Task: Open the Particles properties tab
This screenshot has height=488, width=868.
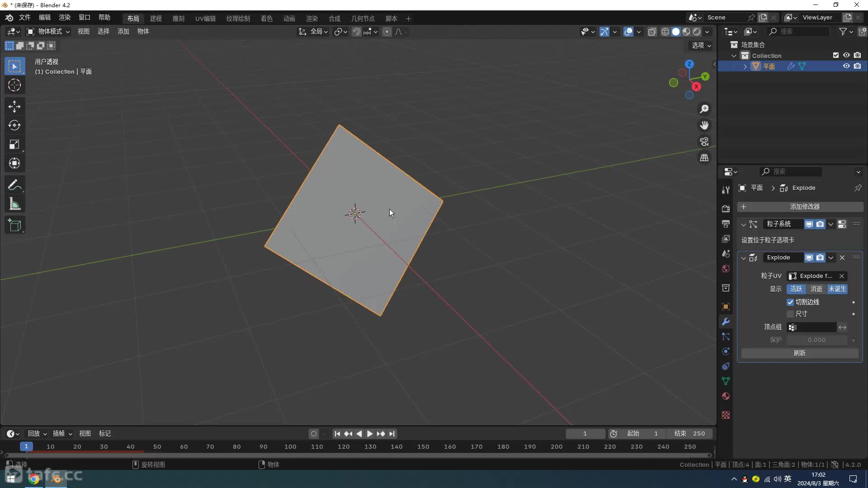Action: coord(726,337)
